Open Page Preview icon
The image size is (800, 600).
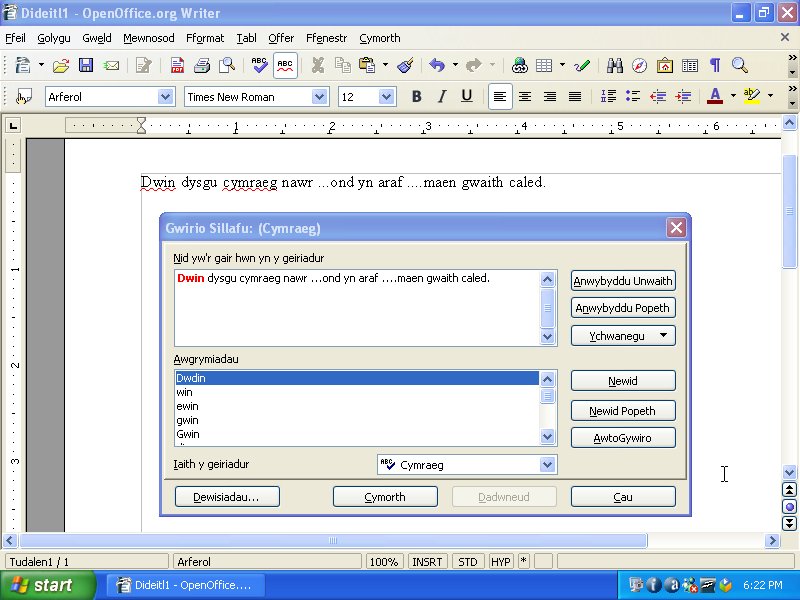[x=227, y=65]
